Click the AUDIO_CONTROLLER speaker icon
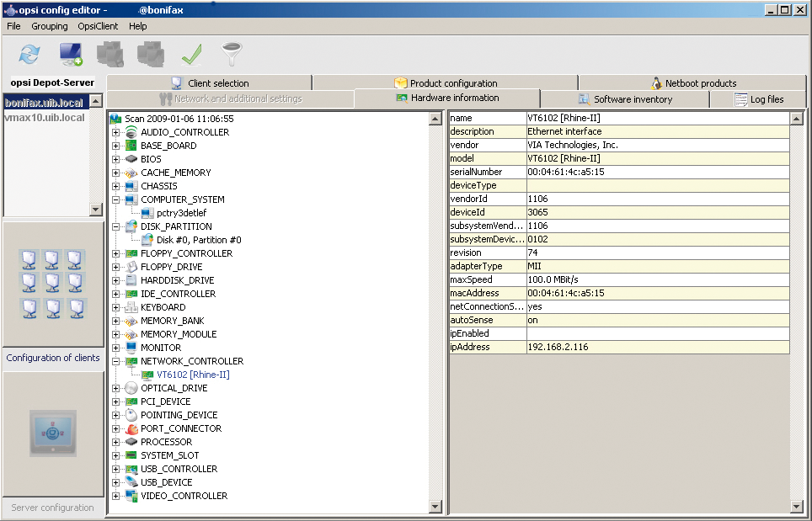The image size is (812, 521). pos(131,132)
